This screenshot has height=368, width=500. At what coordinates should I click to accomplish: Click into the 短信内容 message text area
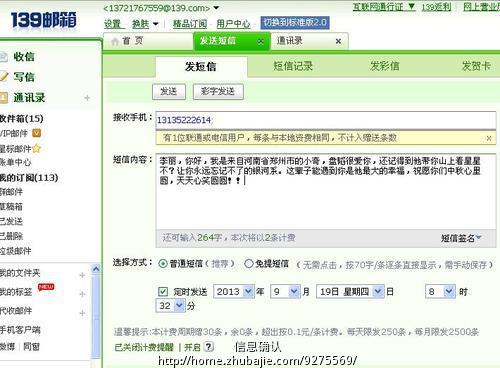coord(326,191)
